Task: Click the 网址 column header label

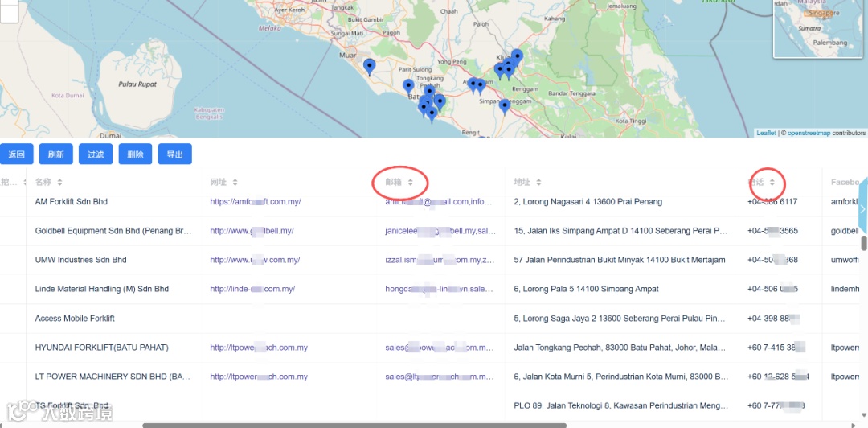Action: pos(218,183)
